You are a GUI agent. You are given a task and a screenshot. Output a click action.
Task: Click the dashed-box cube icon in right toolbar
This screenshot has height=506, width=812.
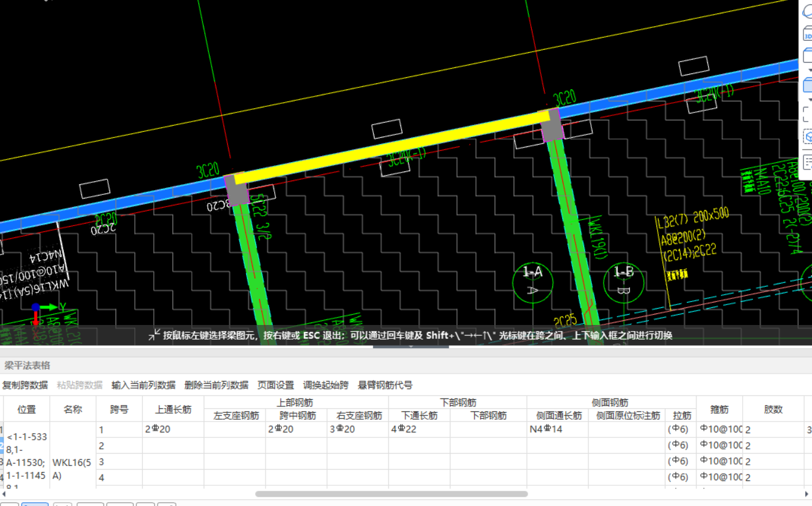coord(807,137)
